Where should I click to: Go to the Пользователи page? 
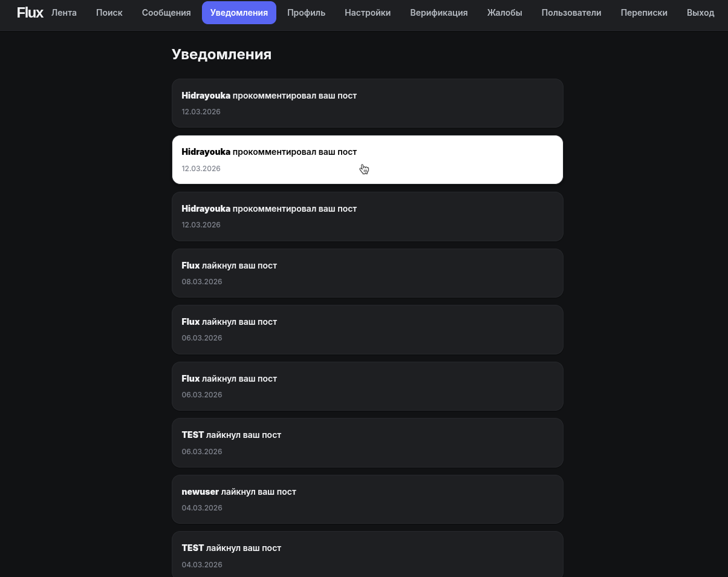pos(571,13)
